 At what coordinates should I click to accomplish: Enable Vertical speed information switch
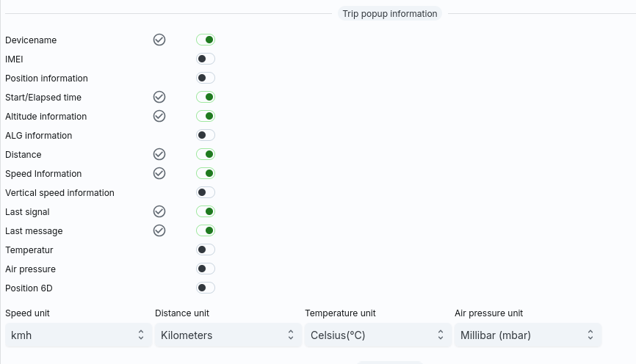point(206,192)
